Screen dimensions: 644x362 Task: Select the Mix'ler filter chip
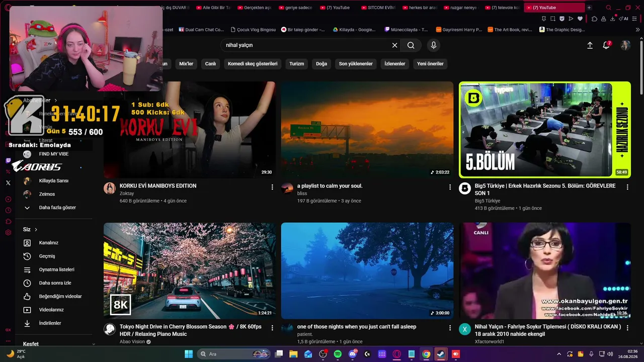186,64
